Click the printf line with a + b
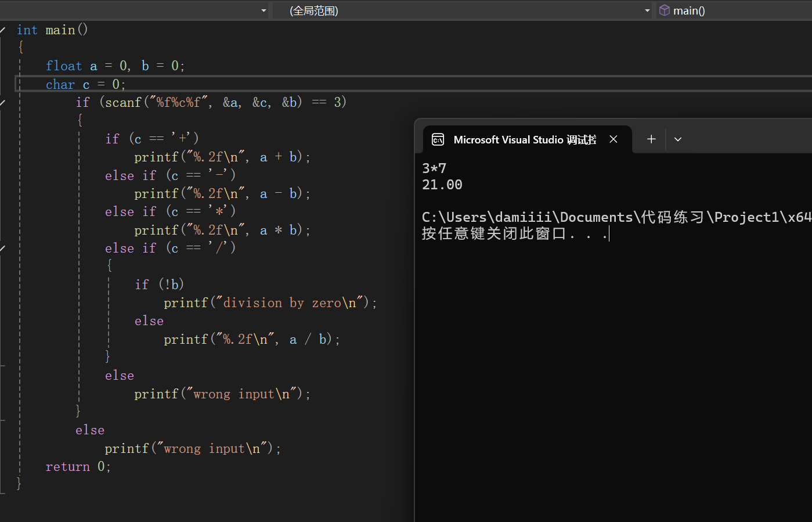This screenshot has width=812, height=522. coord(222,157)
